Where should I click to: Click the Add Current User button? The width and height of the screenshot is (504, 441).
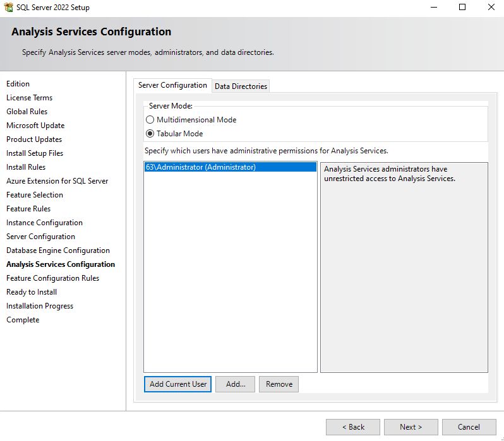coord(177,384)
